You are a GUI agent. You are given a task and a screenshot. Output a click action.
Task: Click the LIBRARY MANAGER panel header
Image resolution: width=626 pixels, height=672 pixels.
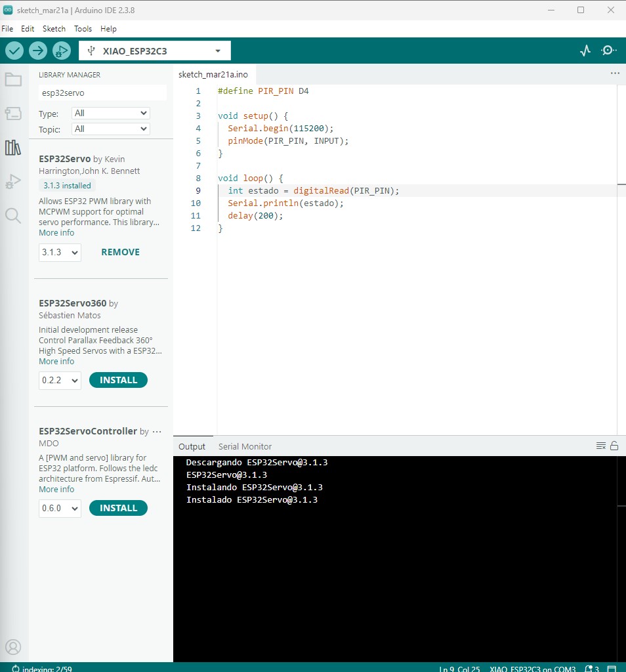(70, 75)
